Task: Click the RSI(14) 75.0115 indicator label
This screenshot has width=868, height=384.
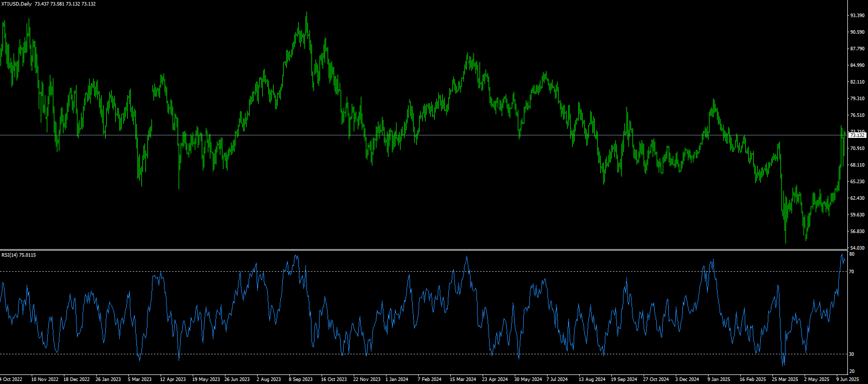Action: tap(19, 255)
